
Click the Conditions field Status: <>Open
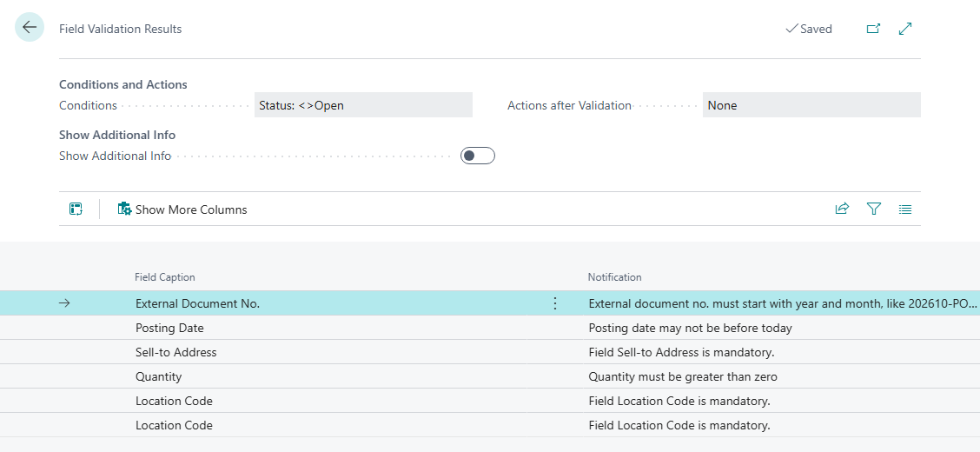click(x=363, y=105)
